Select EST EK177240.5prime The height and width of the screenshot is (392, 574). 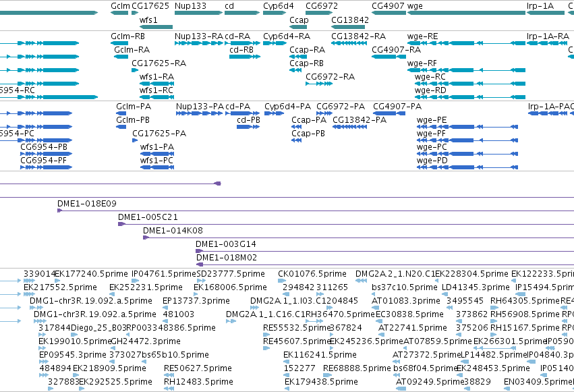click(91, 274)
